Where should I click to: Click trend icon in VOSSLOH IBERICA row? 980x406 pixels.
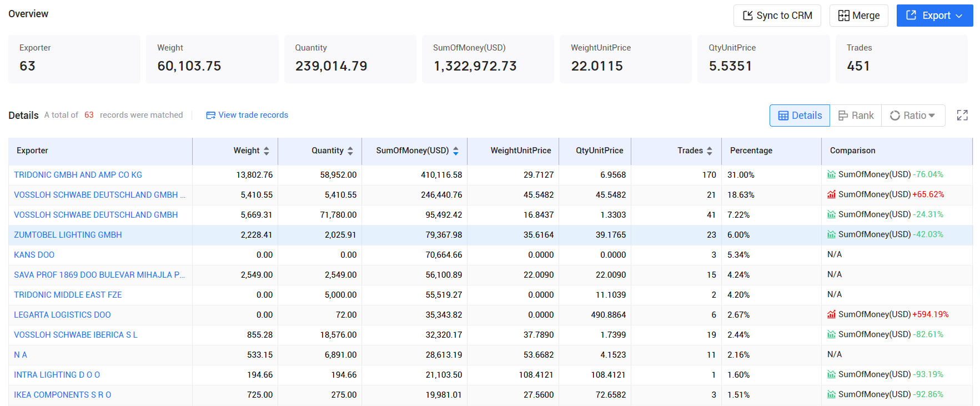(x=831, y=334)
